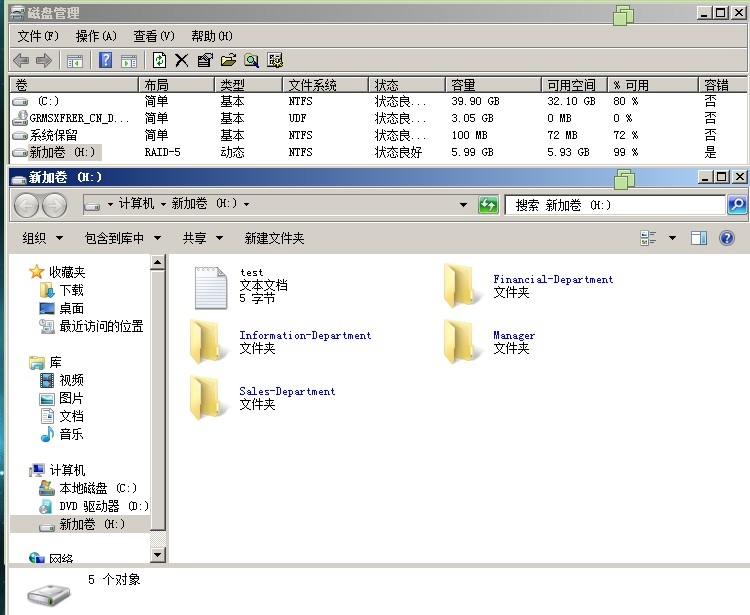The height and width of the screenshot is (615, 750).
Task: Click the blue help icon in Explorer
Action: pyautogui.click(x=727, y=238)
